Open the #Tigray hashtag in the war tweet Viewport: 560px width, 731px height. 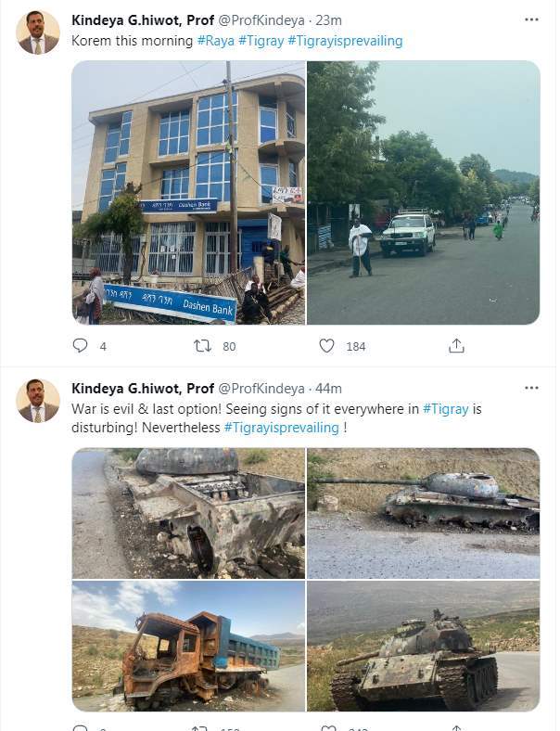446,409
